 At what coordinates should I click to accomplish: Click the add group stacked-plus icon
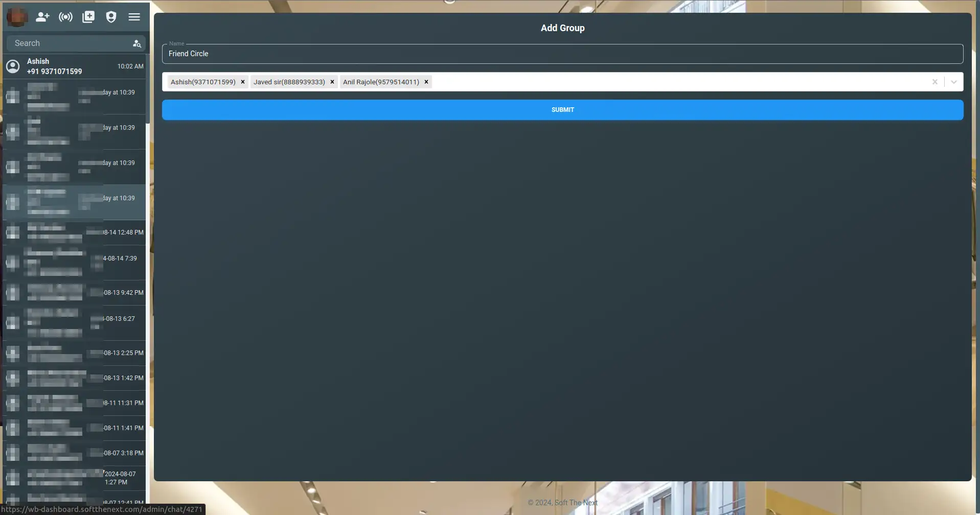point(88,17)
